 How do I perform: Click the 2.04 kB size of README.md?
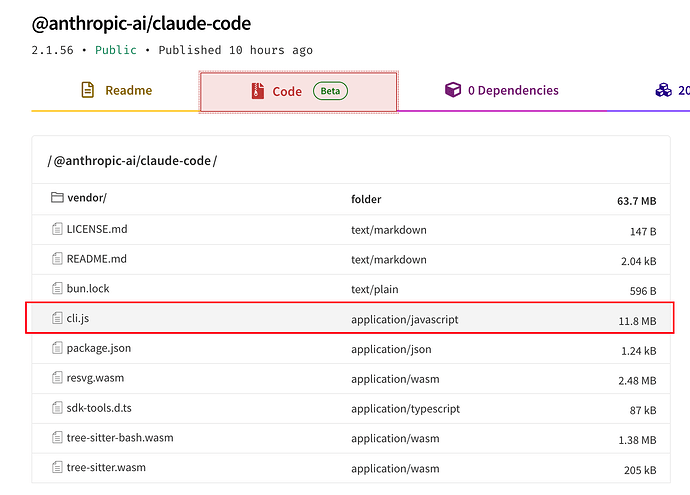(x=639, y=261)
